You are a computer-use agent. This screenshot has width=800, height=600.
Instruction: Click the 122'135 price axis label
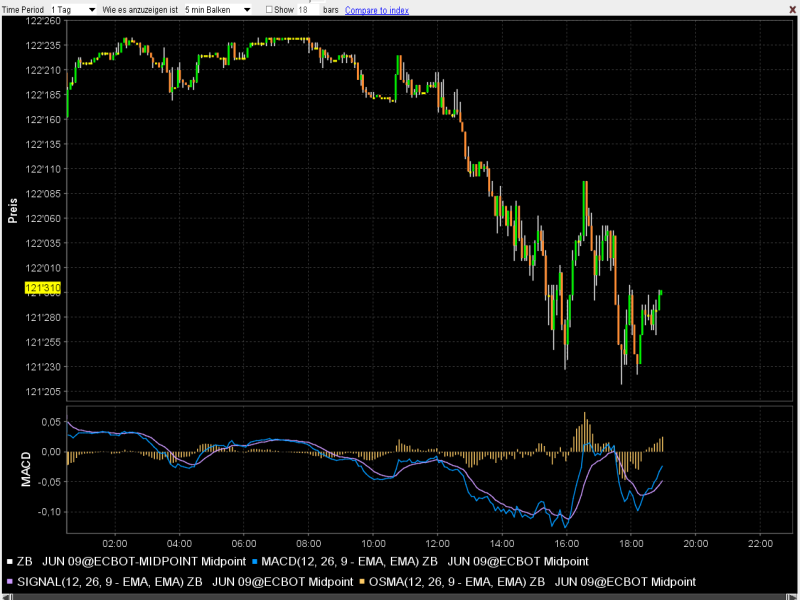pyautogui.click(x=43, y=144)
